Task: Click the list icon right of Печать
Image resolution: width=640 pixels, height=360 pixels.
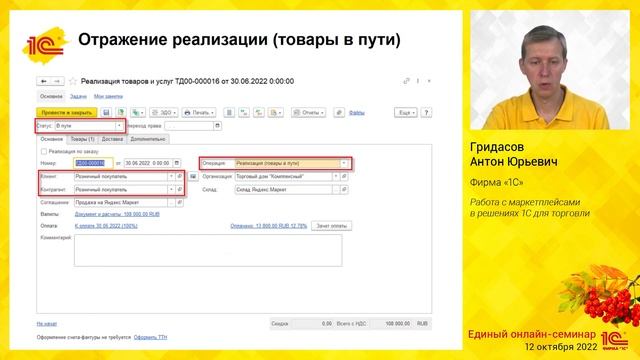Action: pos(229,112)
